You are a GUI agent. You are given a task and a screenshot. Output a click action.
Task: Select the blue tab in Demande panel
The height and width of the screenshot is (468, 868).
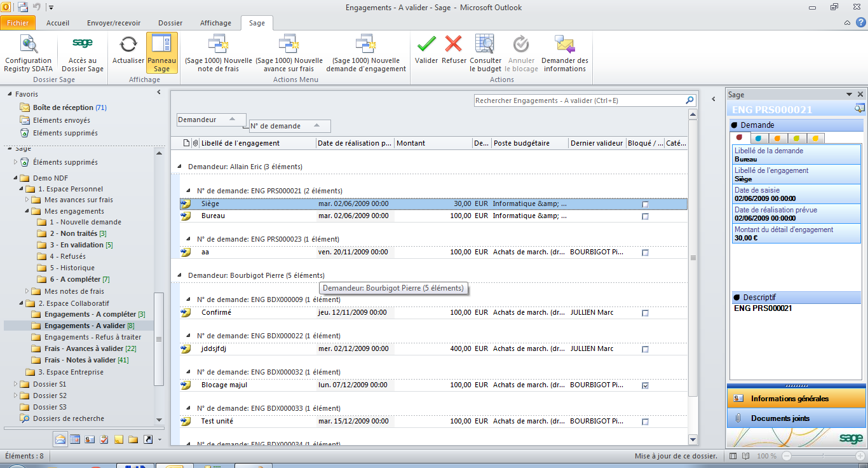759,137
